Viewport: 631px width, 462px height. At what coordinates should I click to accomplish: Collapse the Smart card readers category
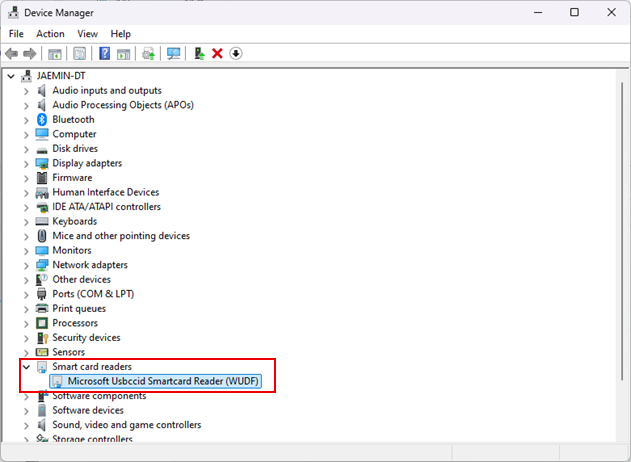[x=26, y=367]
